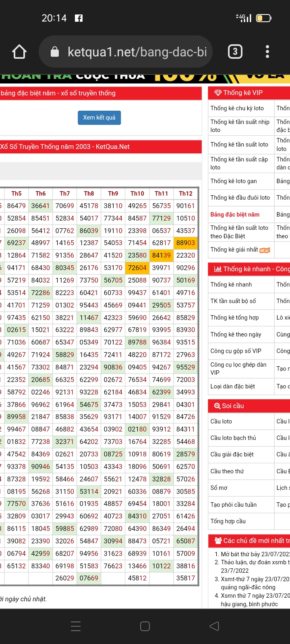Tap the Facebook notification icon in status bar
This screenshot has width=290, height=644.
tap(79, 18)
